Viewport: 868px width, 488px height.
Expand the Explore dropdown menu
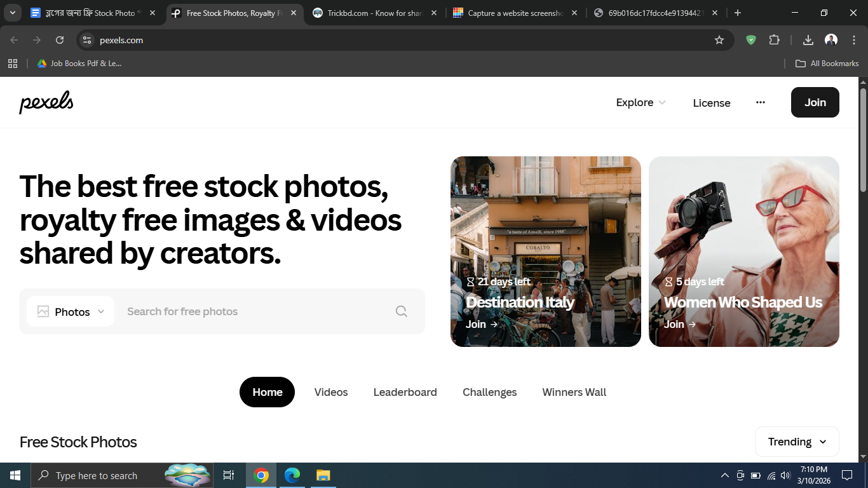(x=641, y=102)
